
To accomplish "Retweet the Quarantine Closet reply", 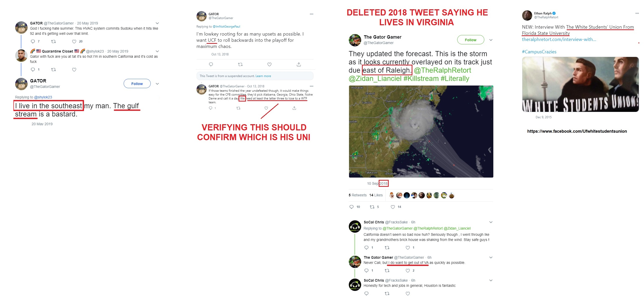I will click(54, 70).
